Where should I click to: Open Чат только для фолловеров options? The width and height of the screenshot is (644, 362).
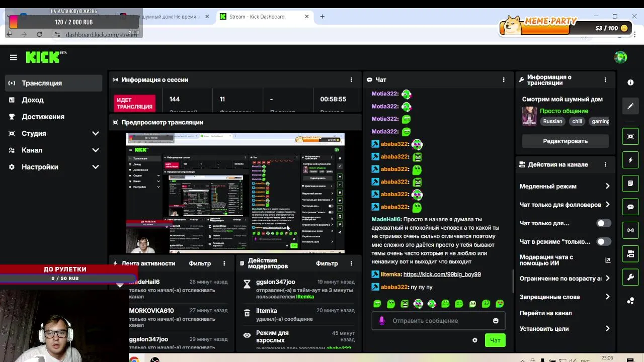pyautogui.click(x=565, y=205)
